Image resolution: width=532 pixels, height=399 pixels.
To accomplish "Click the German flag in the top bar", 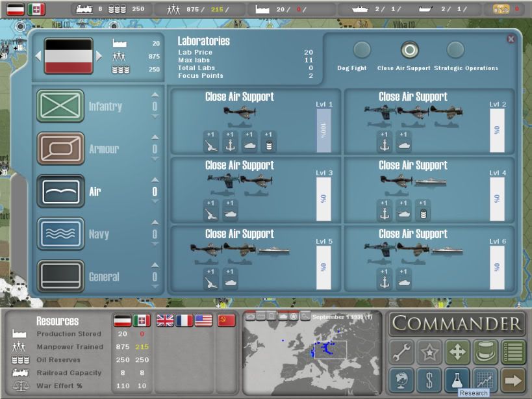I will click(x=16, y=9).
